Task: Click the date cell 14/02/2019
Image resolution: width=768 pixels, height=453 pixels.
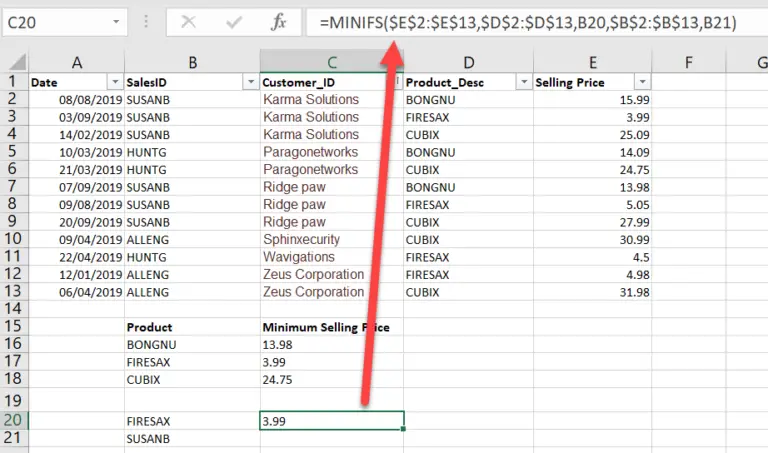Action: point(76,135)
